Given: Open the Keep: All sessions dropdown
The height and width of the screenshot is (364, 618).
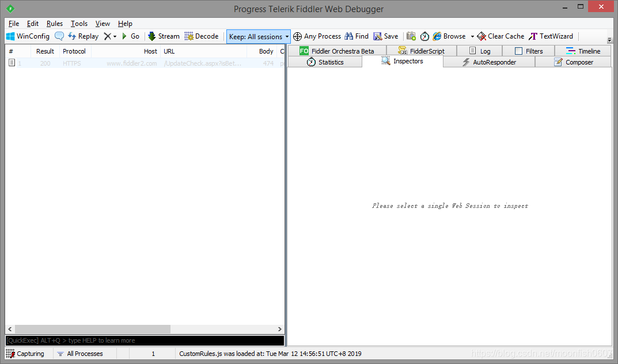Looking at the screenshot, I should (x=259, y=37).
